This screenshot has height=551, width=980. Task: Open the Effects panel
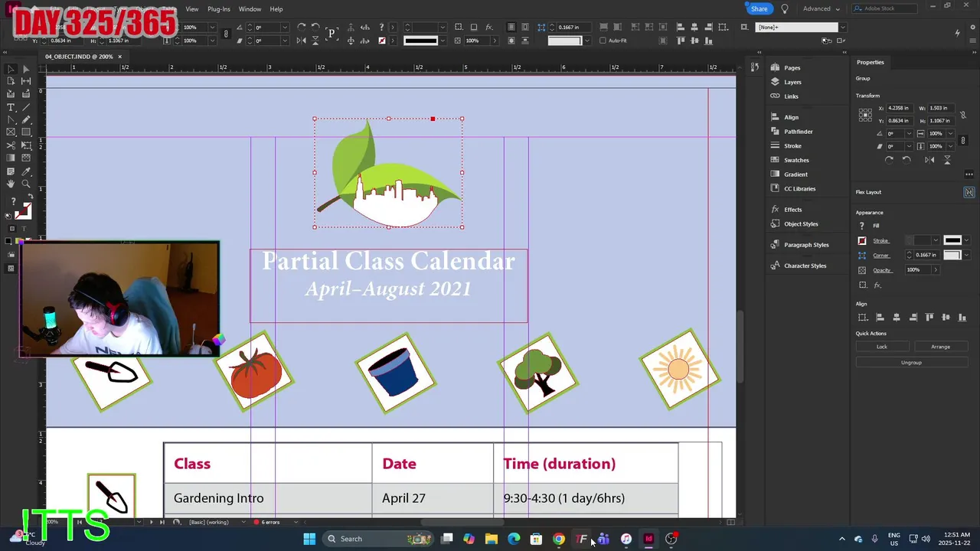tap(792, 210)
